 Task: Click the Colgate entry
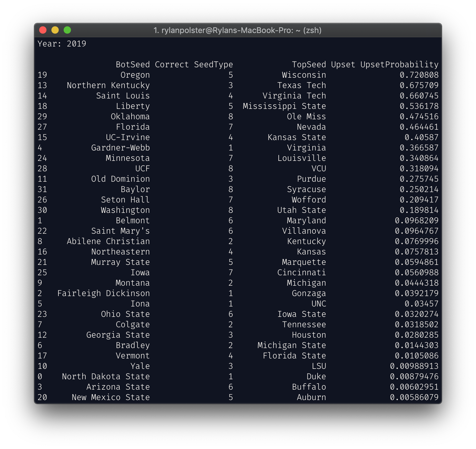pyautogui.click(x=133, y=325)
